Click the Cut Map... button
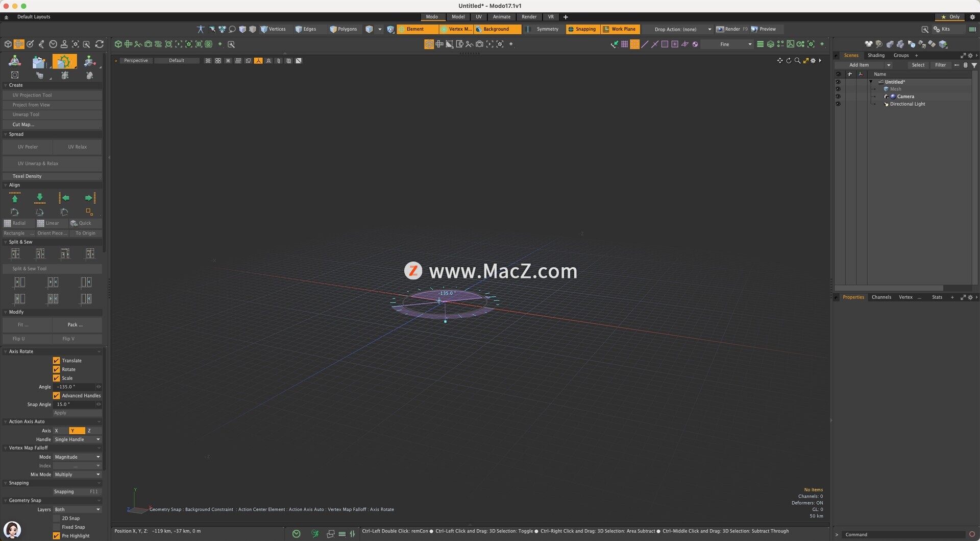Screen dimensions: 980x541 pyautogui.click(x=53, y=125)
